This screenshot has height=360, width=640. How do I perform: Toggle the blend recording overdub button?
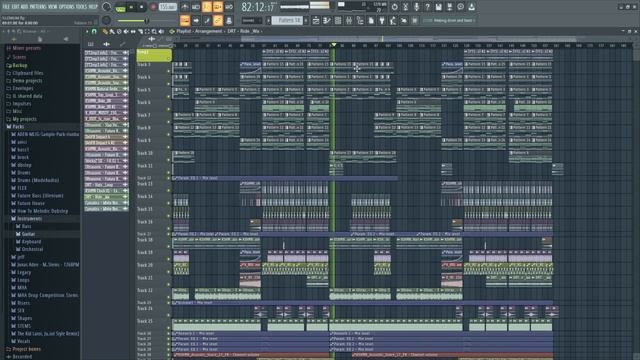(x=218, y=7)
